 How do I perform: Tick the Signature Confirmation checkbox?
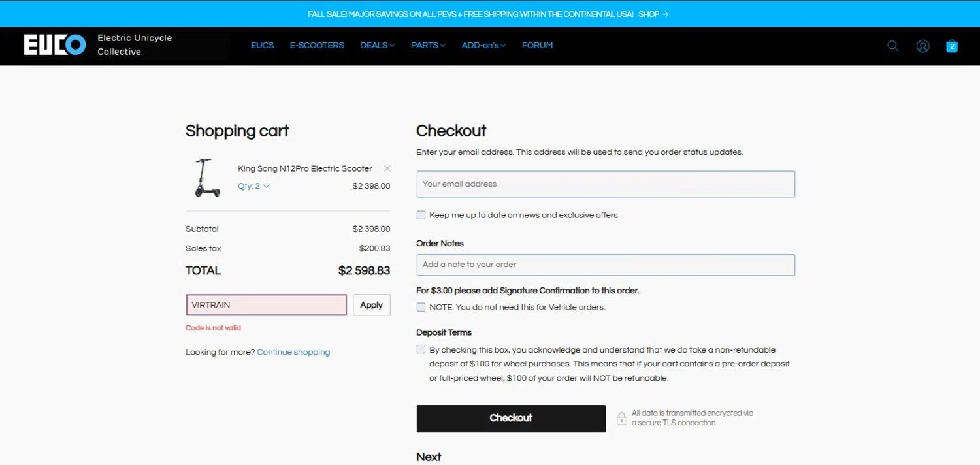coord(421,307)
